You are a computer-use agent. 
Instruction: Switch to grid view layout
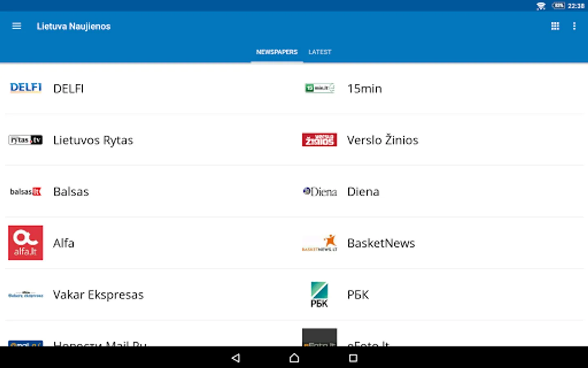point(555,26)
